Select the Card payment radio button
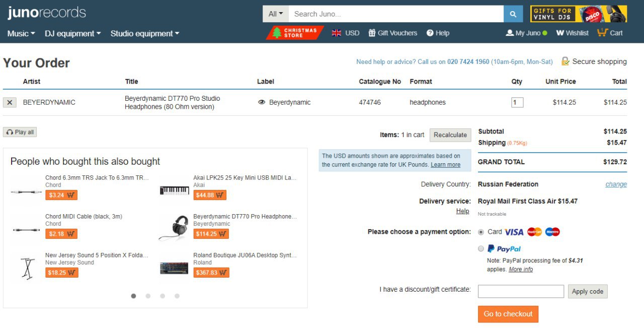The width and height of the screenshot is (644, 328). point(481,232)
